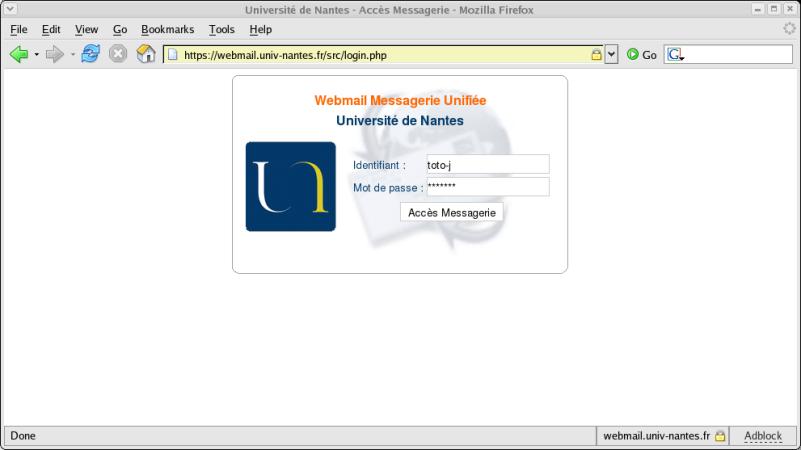This screenshot has height=450, width=801.
Task: Open the Tools menu
Action: click(221, 30)
